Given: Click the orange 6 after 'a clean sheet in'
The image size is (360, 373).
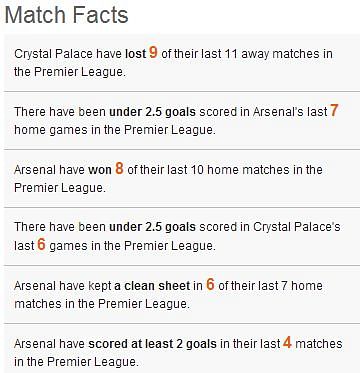Looking at the screenshot, I should [210, 284].
